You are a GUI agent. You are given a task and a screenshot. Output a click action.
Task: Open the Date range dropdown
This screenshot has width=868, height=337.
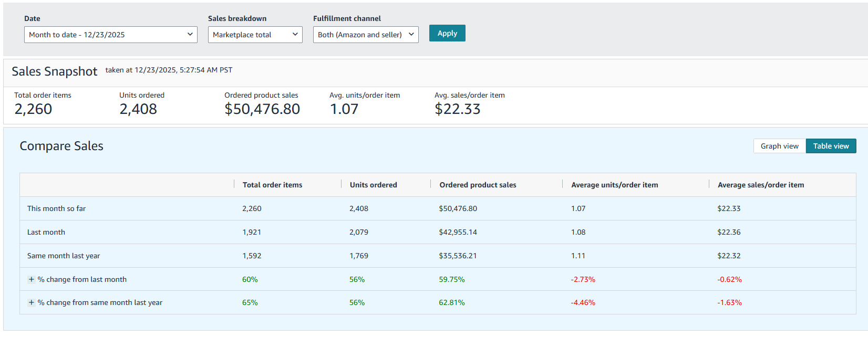coord(110,35)
